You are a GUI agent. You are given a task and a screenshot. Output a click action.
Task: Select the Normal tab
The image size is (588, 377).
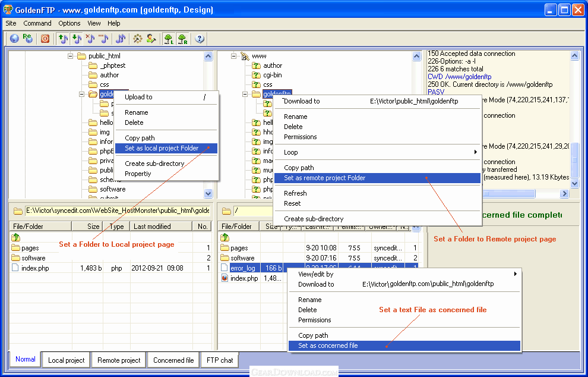click(x=26, y=359)
